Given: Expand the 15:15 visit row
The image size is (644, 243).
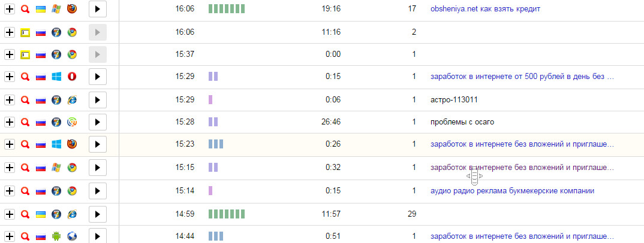Looking at the screenshot, I should point(10,168).
